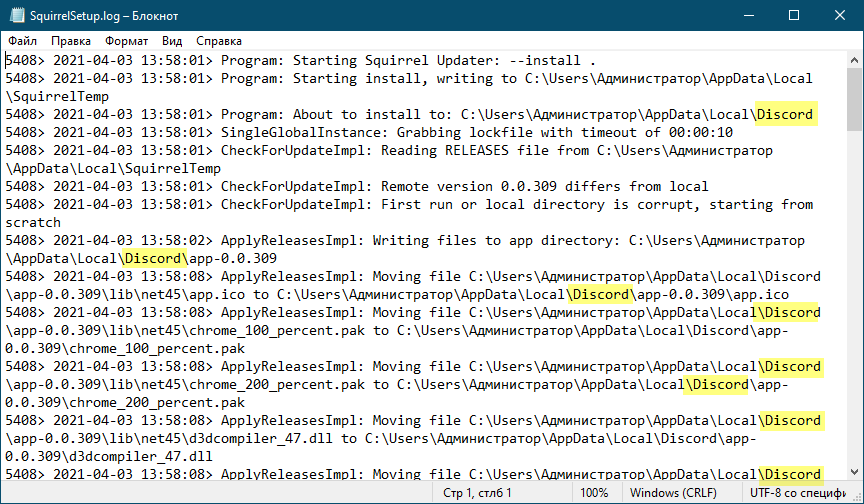Click the scrollbar up arrow
This screenshot has width=864, height=504.
(855, 60)
